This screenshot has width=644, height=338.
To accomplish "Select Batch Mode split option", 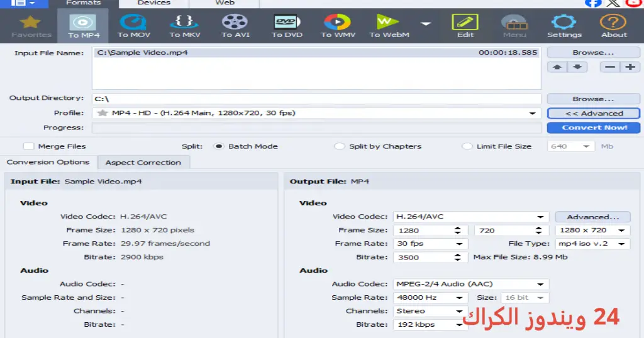I will point(218,146).
